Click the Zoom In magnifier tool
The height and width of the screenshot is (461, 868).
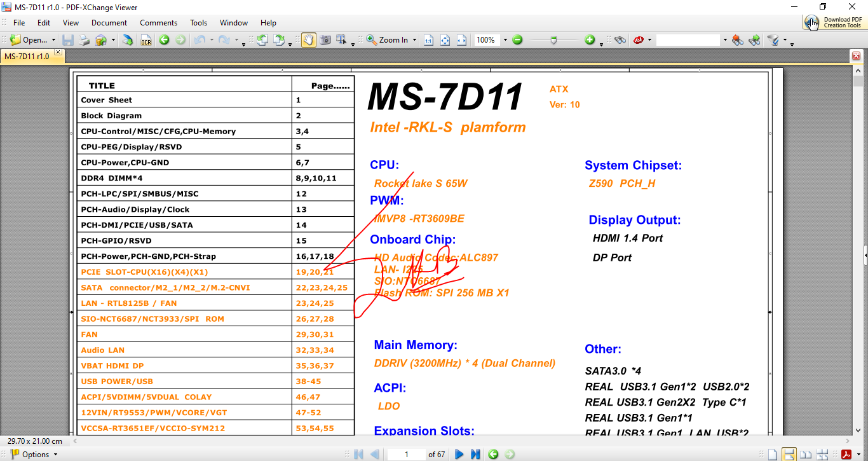click(x=372, y=40)
